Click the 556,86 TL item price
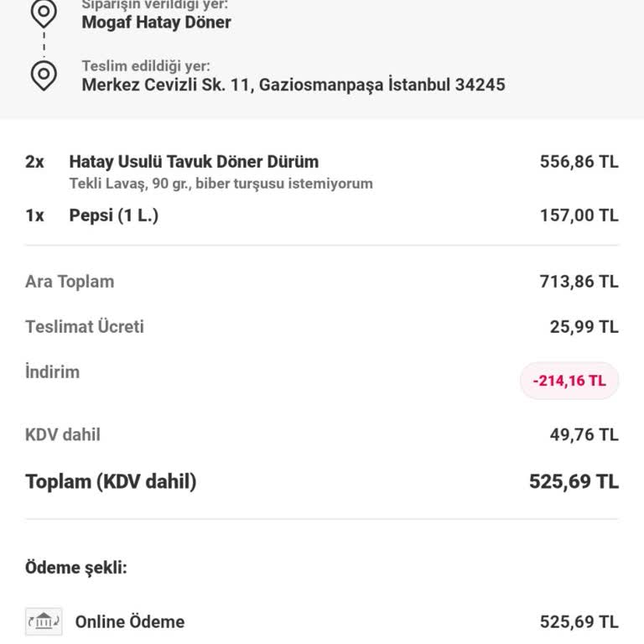The height and width of the screenshot is (644, 644). [x=579, y=162]
